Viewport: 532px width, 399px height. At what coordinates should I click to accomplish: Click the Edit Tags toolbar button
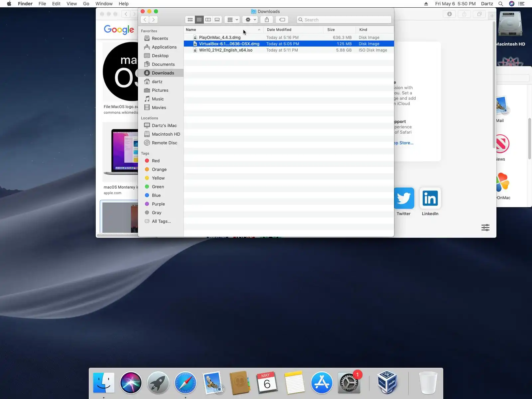tap(282, 20)
